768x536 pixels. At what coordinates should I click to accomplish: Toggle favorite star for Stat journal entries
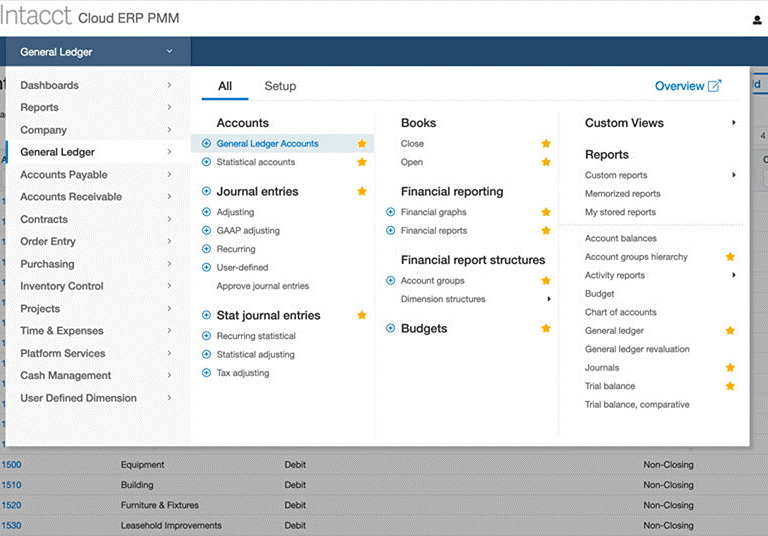362,315
